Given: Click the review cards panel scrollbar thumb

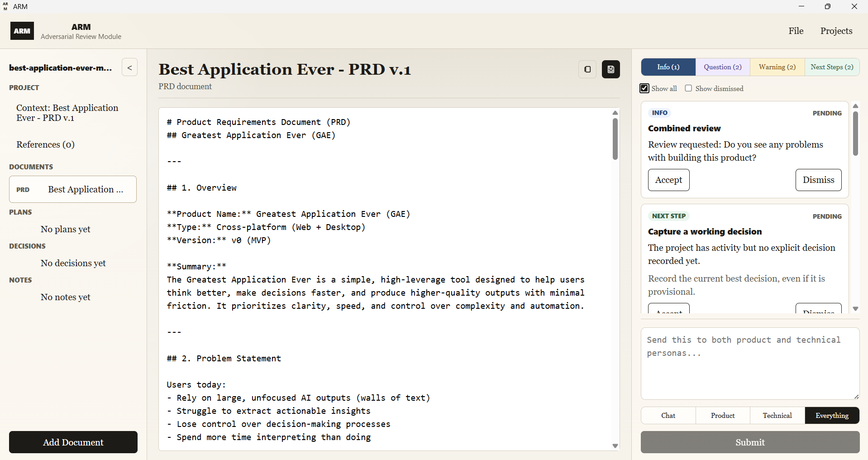Looking at the screenshot, I should click(x=855, y=134).
